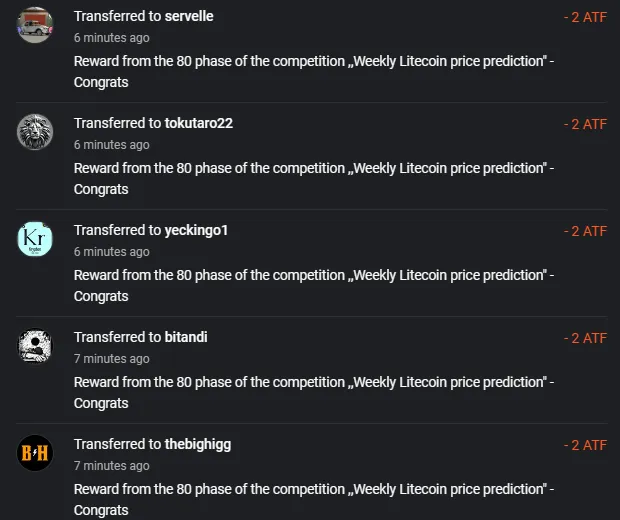
Task: Select the -2 ATF amount for thebighigg
Action: 585,446
